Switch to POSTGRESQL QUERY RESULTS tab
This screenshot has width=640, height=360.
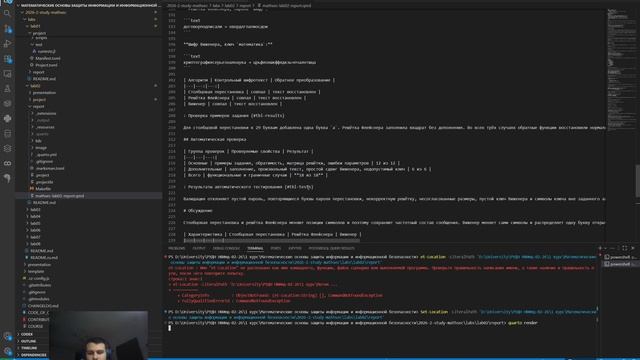[x=331, y=248]
